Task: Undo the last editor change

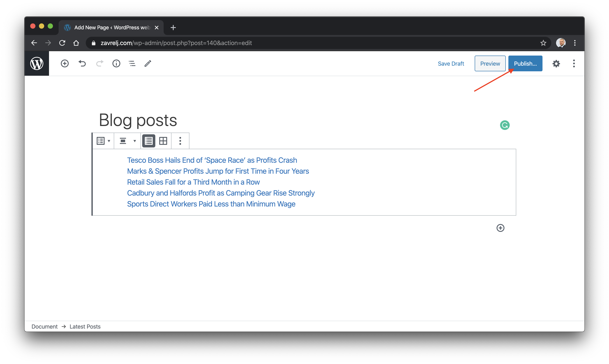Action: [x=82, y=63]
